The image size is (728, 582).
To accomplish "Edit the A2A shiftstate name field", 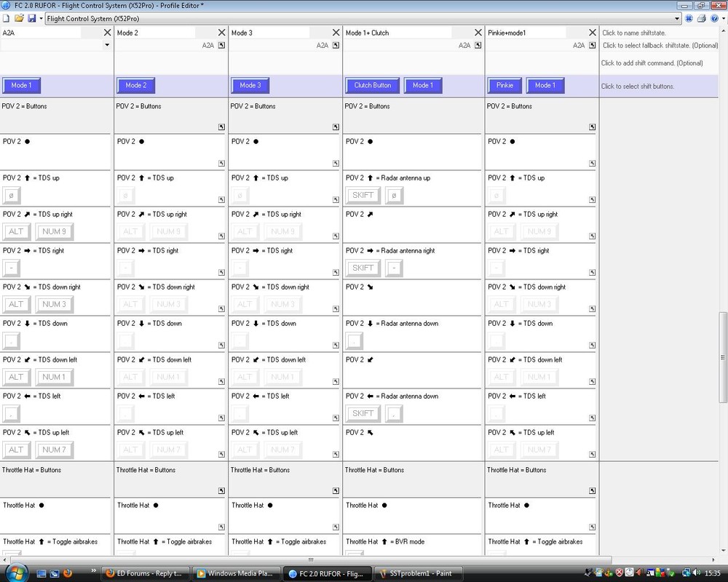I will coord(40,33).
